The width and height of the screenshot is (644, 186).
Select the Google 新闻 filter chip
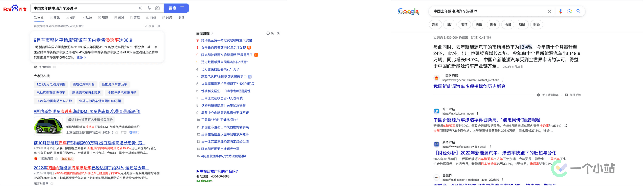click(x=435, y=25)
